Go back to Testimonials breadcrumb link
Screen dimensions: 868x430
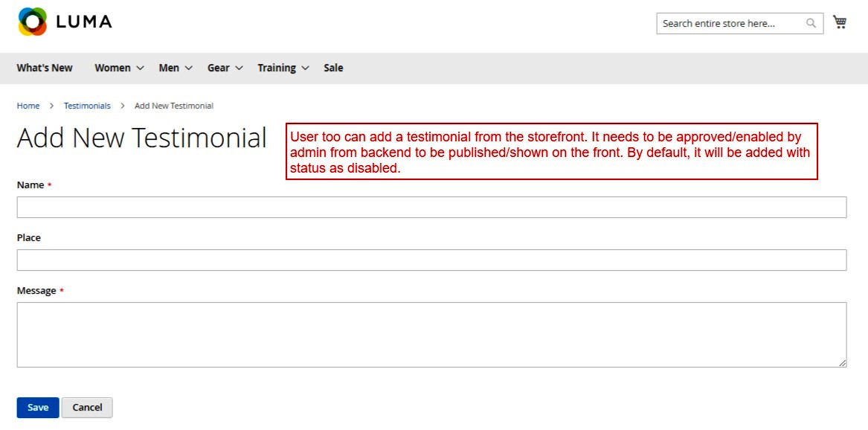87,106
